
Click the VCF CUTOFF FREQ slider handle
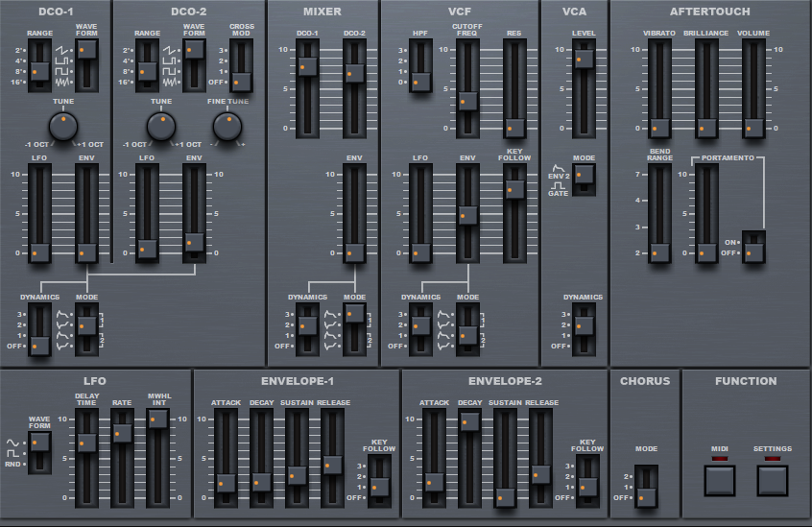(468, 102)
